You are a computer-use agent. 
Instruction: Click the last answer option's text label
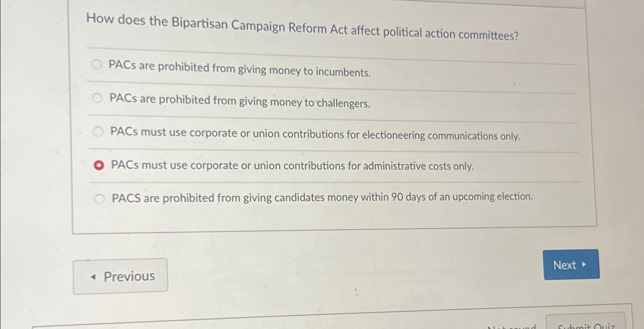coord(321,197)
